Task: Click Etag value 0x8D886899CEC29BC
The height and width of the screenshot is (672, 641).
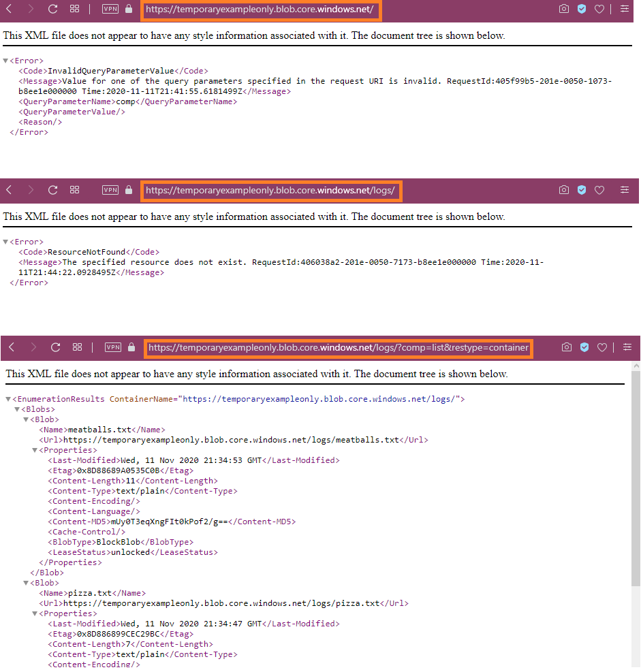Action: pos(119,634)
